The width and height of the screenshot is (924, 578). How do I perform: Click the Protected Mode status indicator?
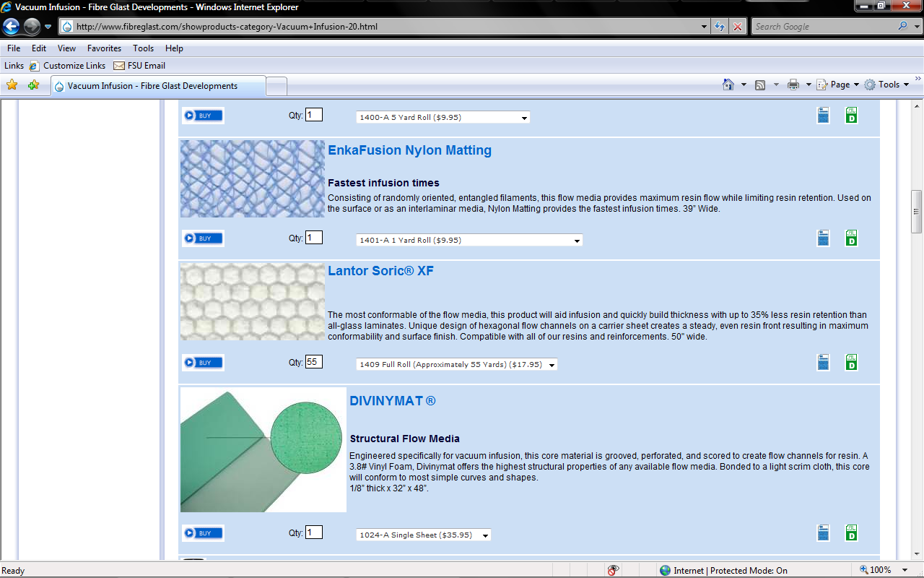(723, 570)
